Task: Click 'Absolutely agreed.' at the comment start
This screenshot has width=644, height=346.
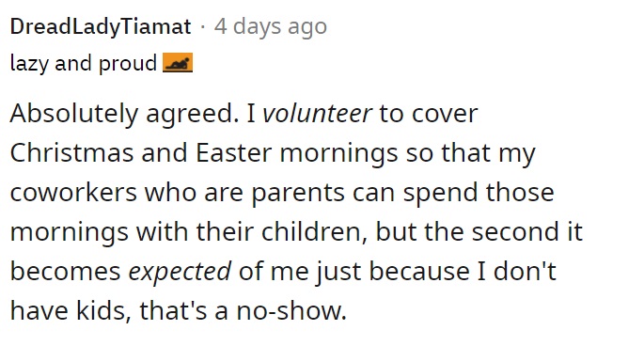Action: [x=124, y=114]
